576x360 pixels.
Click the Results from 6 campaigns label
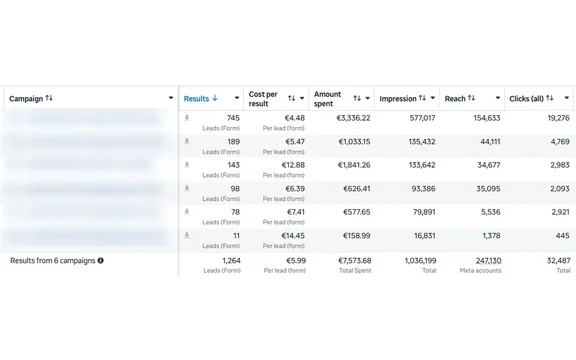click(53, 260)
